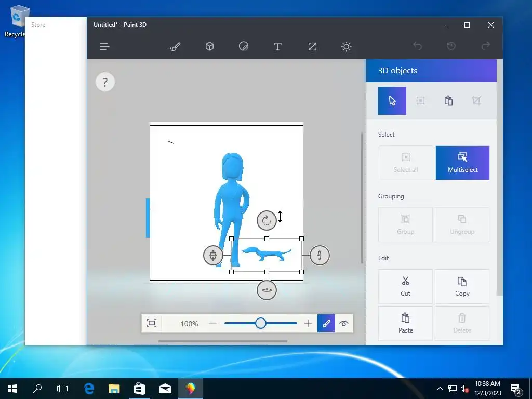532x399 pixels.
Task: Click the Copy button
Action: pos(462,286)
